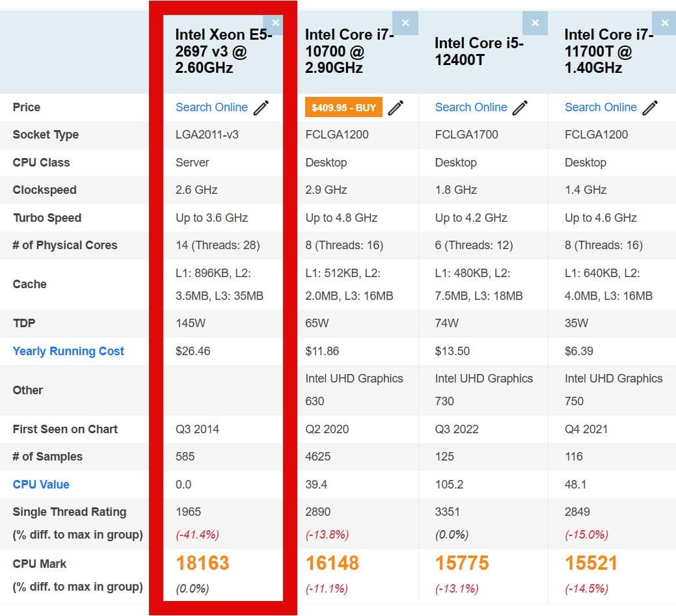Remove Intel Core i5-12400T from comparison
The image size is (676, 616).
tap(535, 23)
